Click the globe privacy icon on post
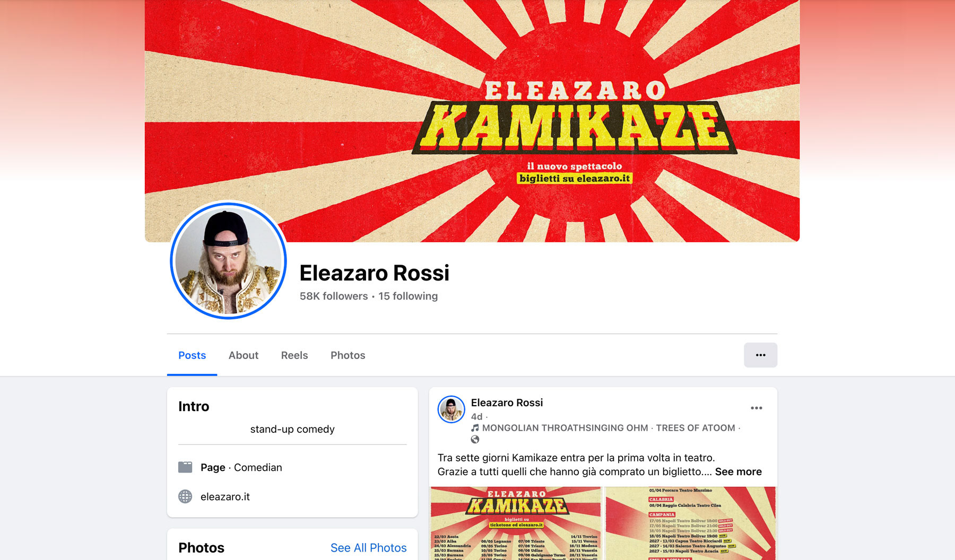Viewport: 955px width, 560px height. coord(475,439)
